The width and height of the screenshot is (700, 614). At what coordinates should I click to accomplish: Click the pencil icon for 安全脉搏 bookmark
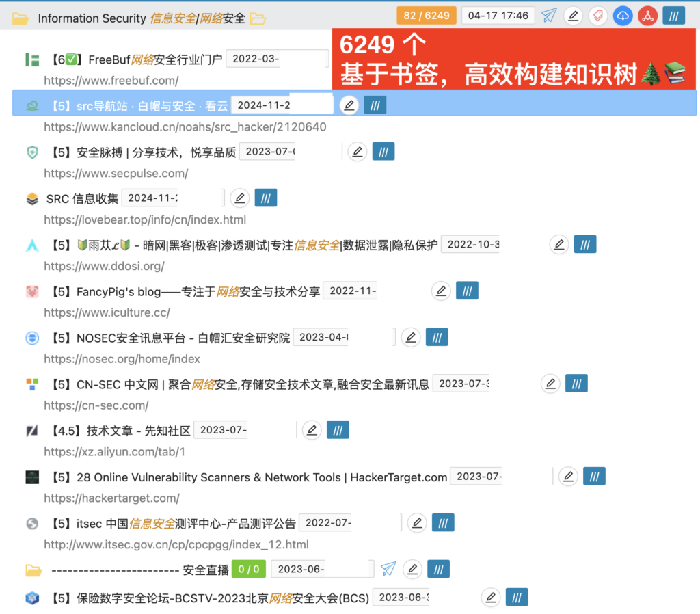pyautogui.click(x=358, y=152)
